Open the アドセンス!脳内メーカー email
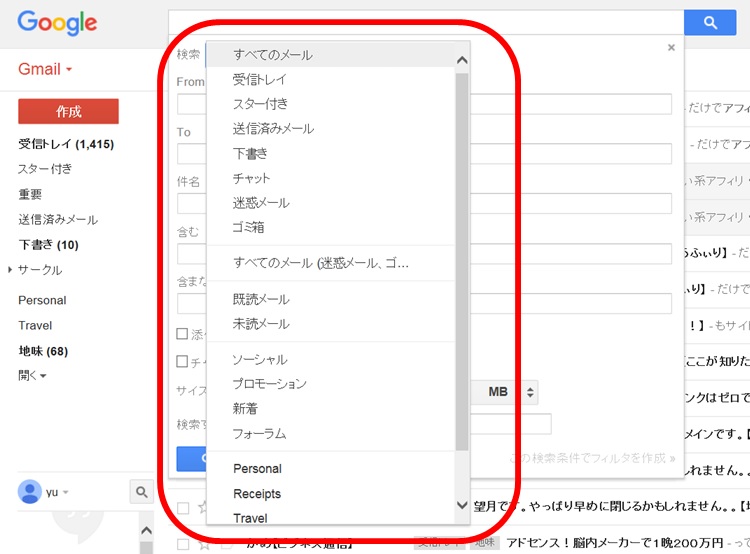 614,543
